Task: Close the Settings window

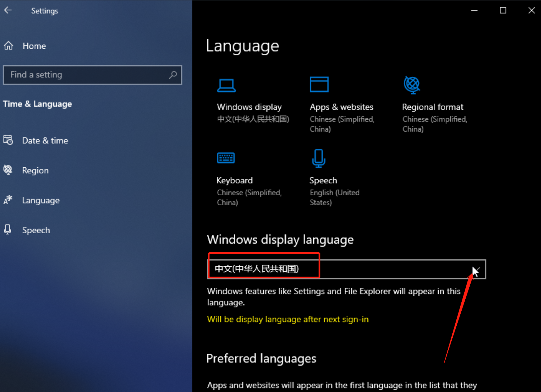Action: point(531,10)
